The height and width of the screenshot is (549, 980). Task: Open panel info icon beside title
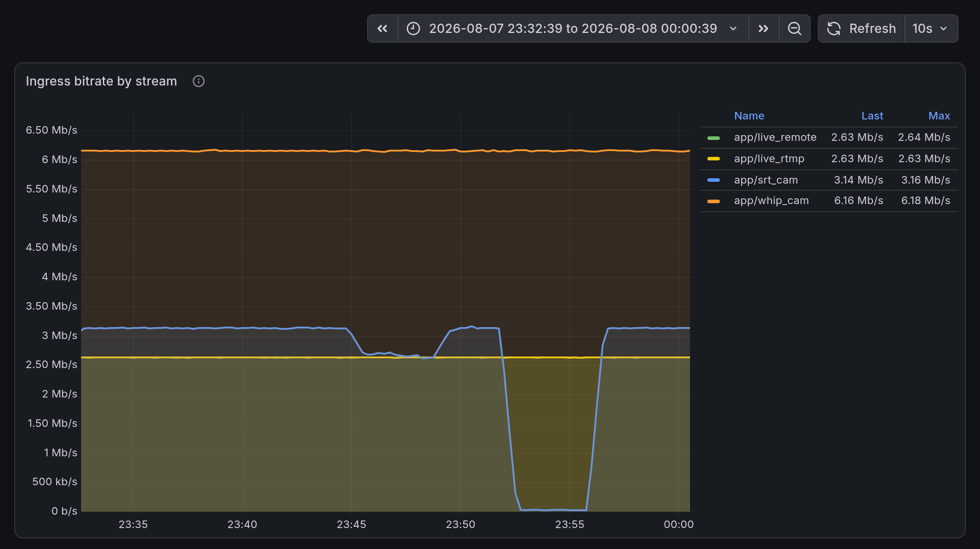[198, 81]
